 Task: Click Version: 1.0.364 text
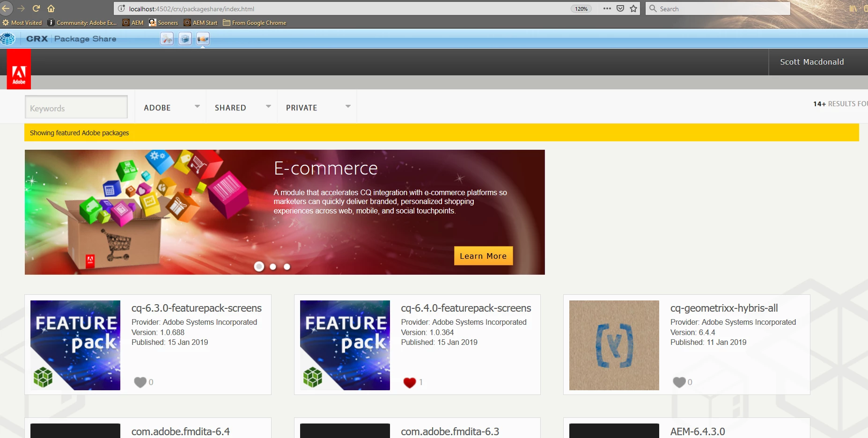[x=427, y=332]
